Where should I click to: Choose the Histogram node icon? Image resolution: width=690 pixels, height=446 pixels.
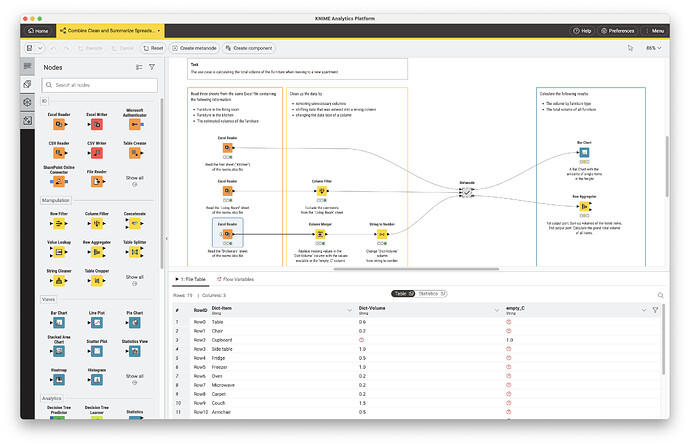pyautogui.click(x=97, y=380)
